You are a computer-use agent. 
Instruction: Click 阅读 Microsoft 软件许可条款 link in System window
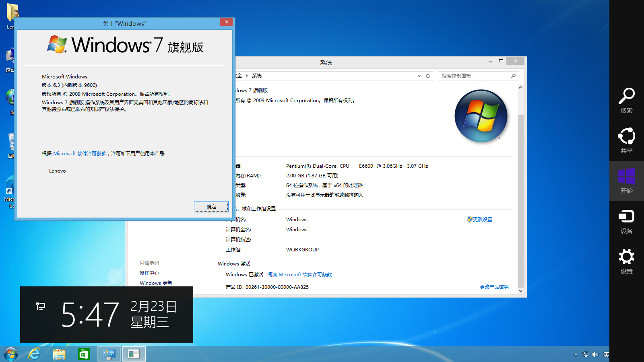299,275
